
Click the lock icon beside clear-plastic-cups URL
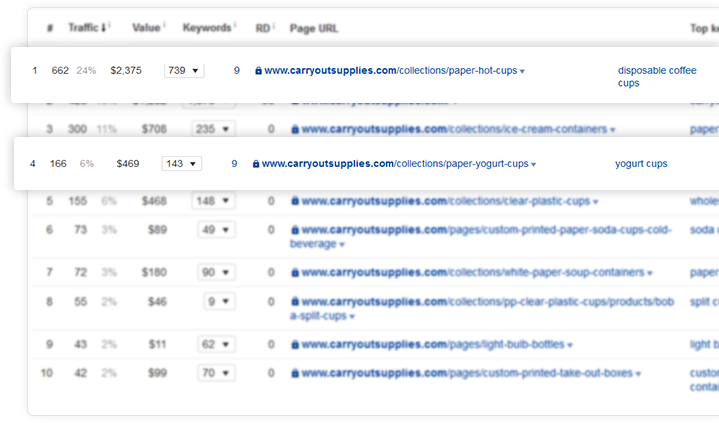pyautogui.click(x=295, y=201)
